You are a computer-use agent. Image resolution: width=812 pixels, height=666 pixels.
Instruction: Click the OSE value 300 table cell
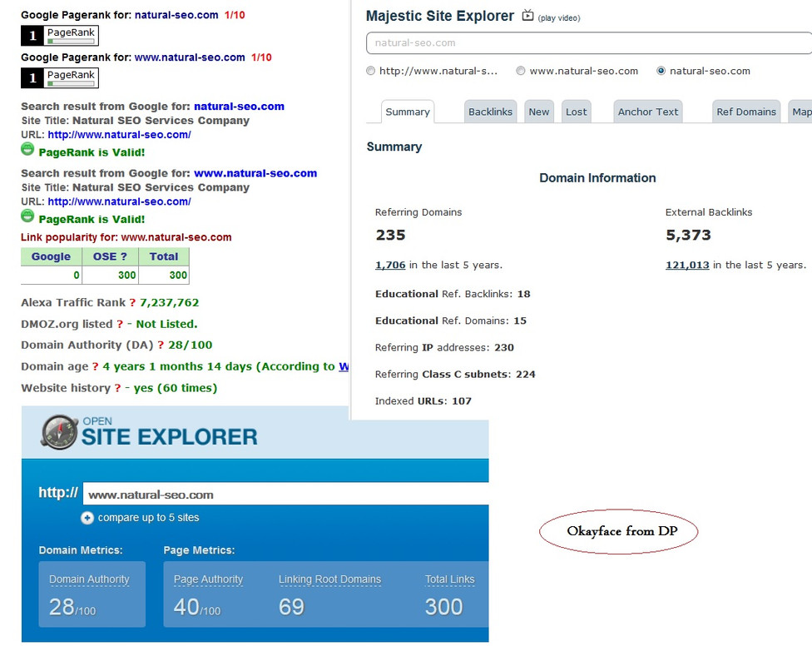(110, 276)
